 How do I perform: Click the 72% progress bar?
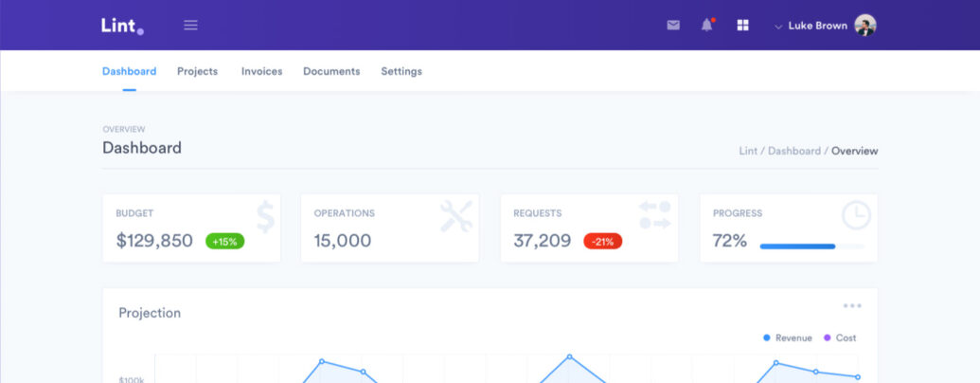811,246
